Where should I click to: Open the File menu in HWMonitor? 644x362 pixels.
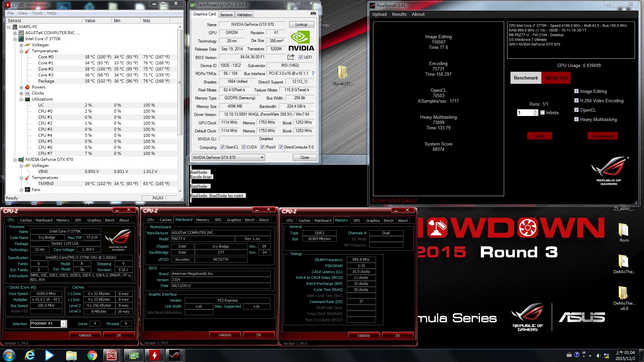pos(10,13)
